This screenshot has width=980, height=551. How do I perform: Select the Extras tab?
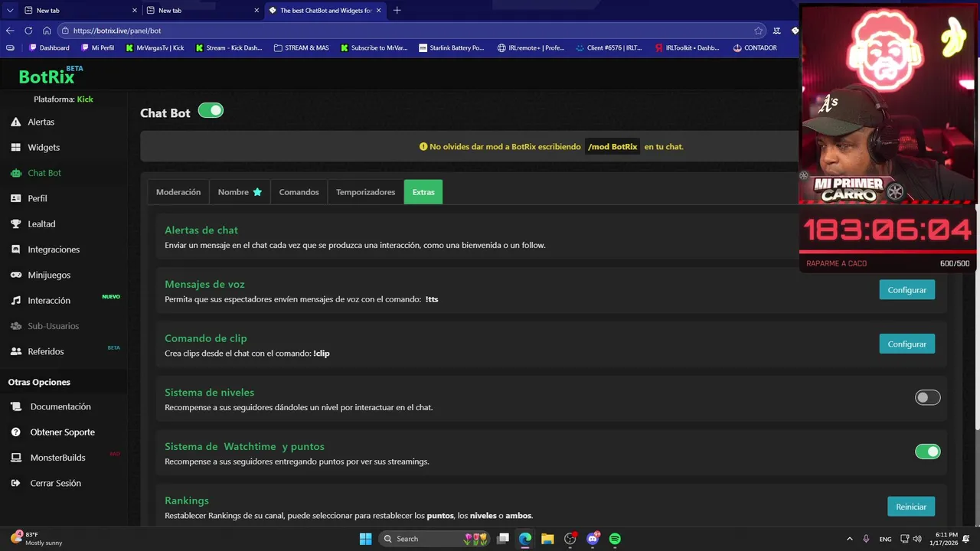423,192
